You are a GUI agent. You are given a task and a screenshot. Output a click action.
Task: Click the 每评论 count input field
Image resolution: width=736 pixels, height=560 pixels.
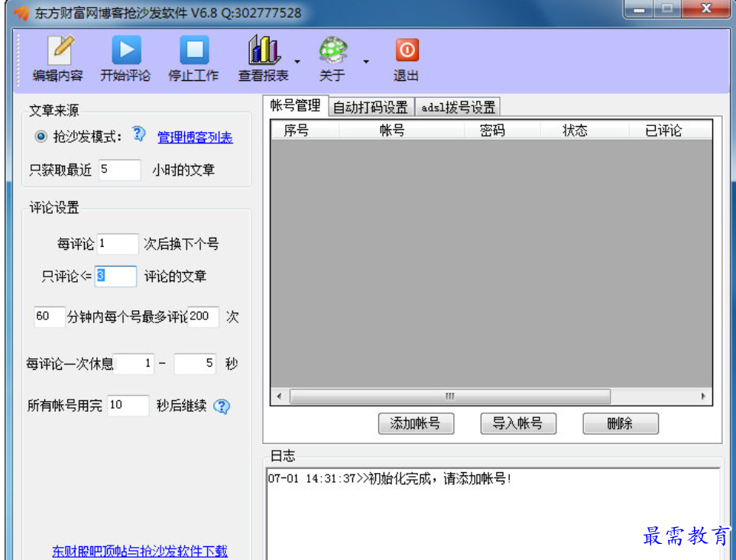click(x=118, y=244)
